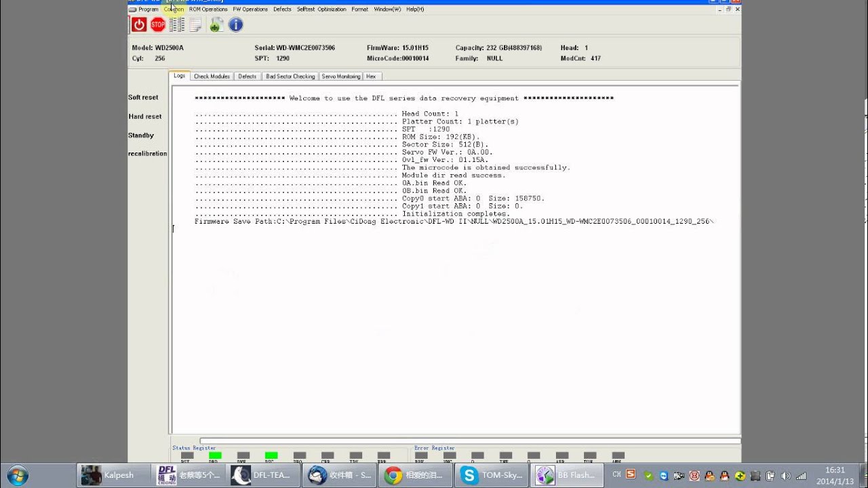Open the Skype TOM-Sky... taskbar item
This screenshot has height=488, width=868.
point(490,475)
